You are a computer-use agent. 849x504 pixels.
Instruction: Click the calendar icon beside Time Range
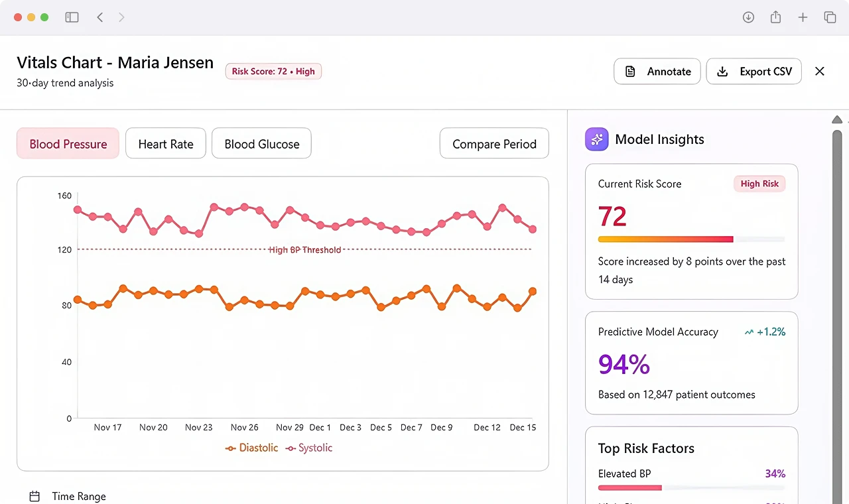coord(34,496)
